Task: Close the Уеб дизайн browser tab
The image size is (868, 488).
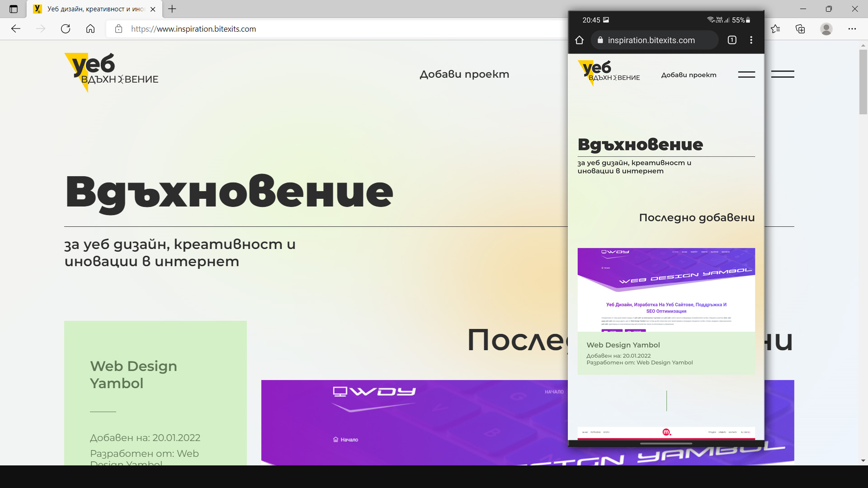Action: click(153, 9)
